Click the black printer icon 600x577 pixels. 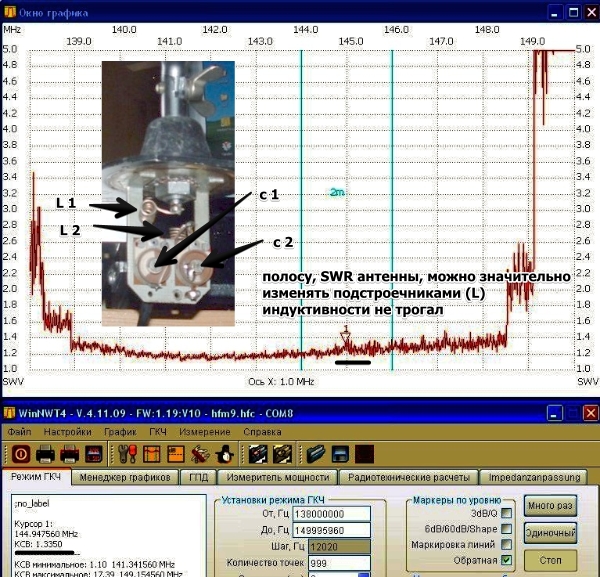[x=45, y=455]
